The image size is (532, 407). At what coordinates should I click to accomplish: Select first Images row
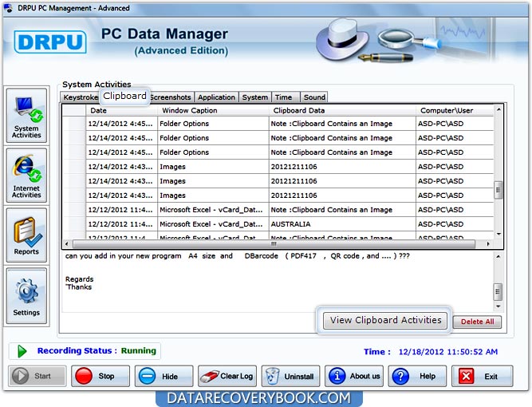(278, 167)
